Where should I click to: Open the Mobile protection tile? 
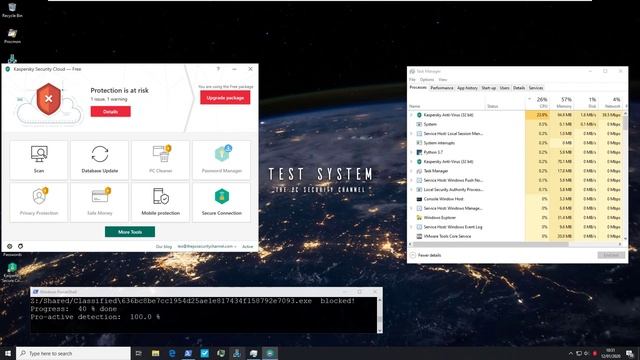tap(160, 202)
